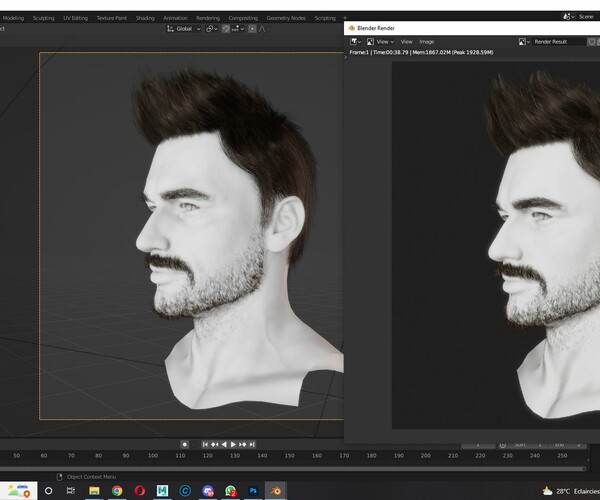
Task: Jump to the previous keyframe
Action: (214, 444)
